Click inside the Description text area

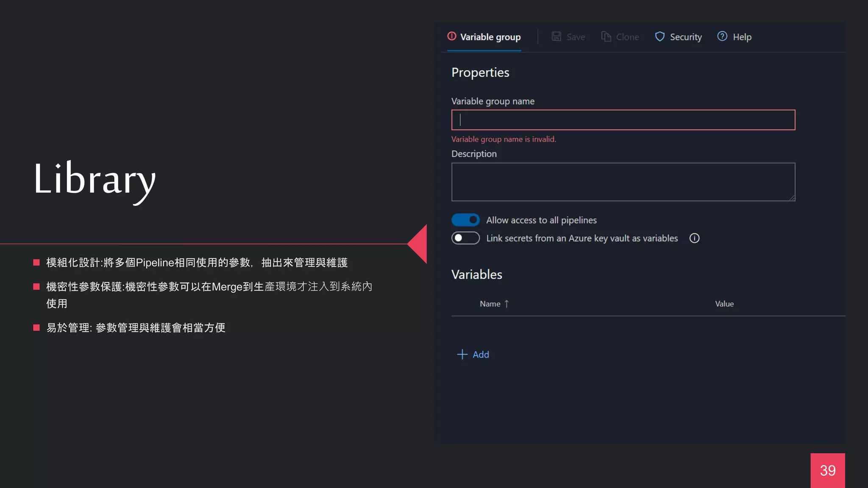click(x=623, y=182)
